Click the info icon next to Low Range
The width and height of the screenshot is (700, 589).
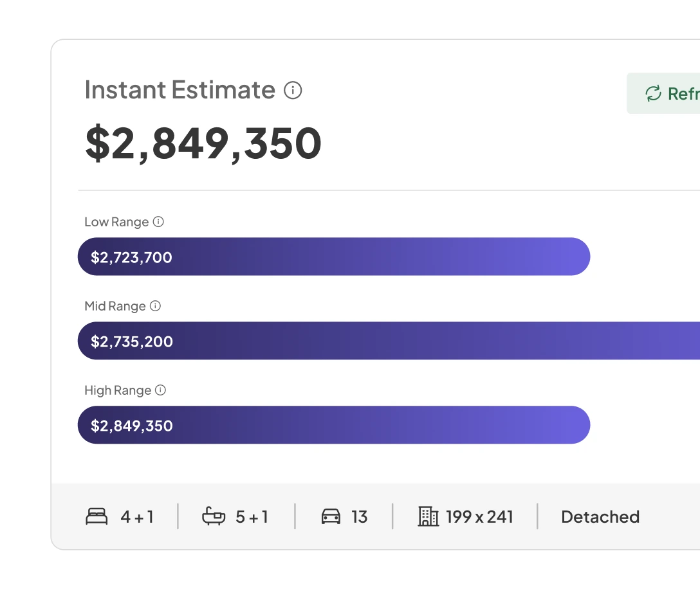pyautogui.click(x=158, y=222)
